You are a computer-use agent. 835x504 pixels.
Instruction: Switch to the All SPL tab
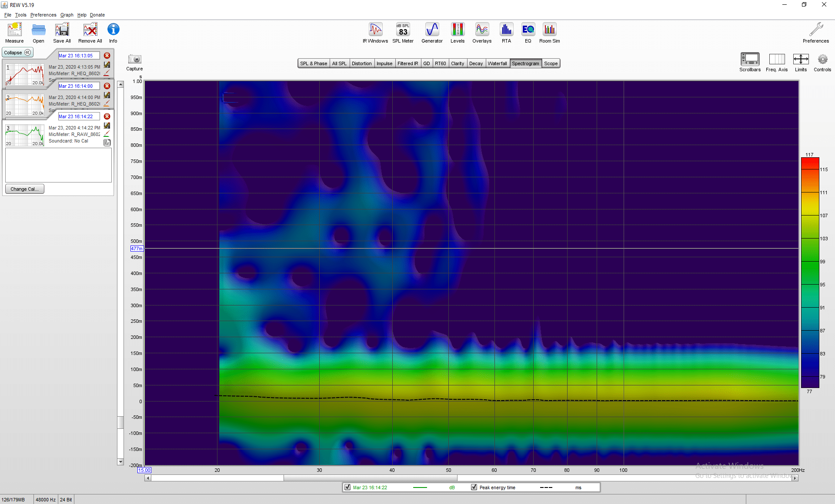339,63
